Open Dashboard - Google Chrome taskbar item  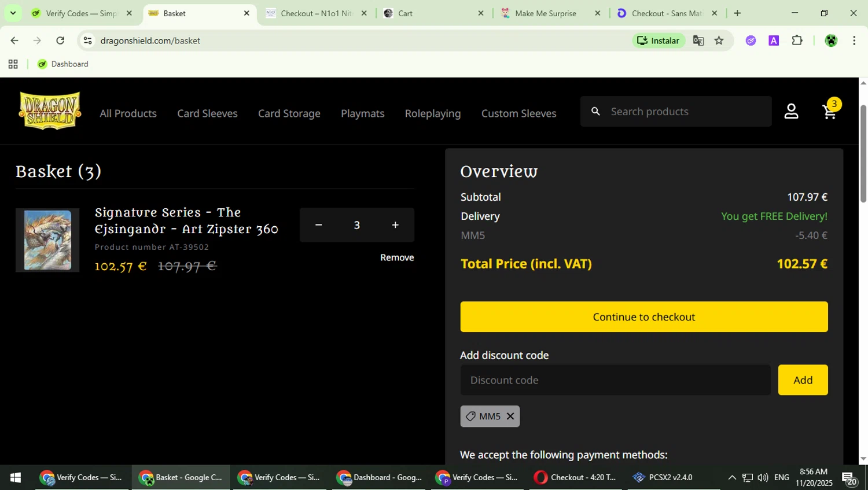[380, 477]
